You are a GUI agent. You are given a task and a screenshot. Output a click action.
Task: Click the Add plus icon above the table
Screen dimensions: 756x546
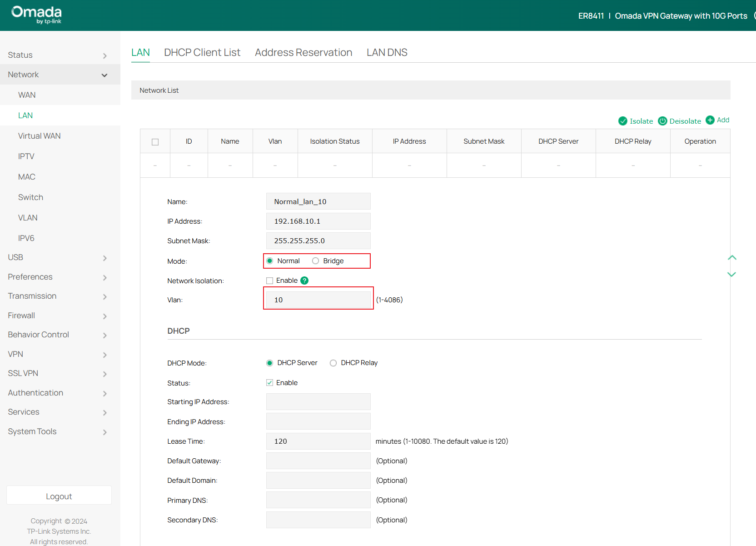pyautogui.click(x=710, y=120)
